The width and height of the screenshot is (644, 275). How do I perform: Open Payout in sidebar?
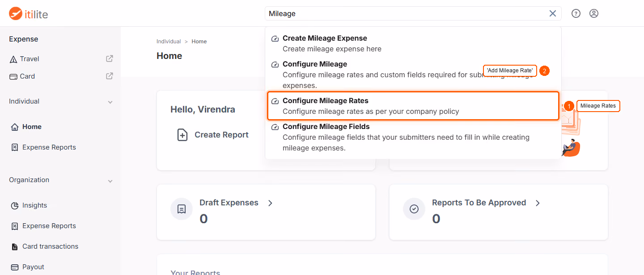pos(33,267)
